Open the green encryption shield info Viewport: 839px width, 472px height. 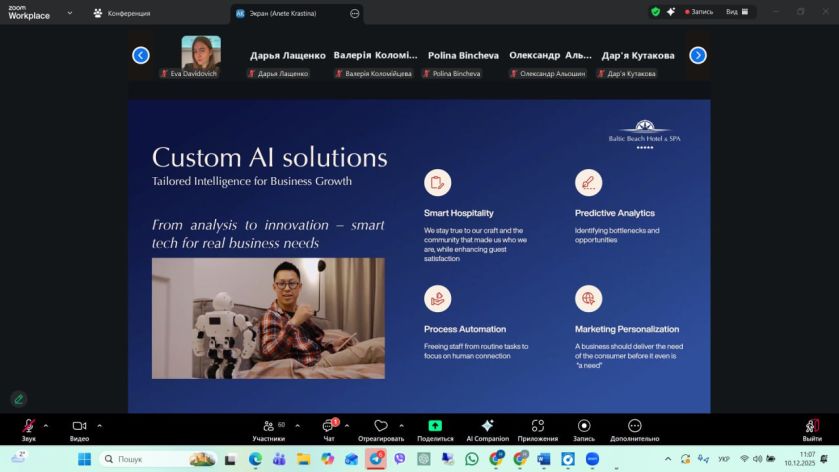point(655,12)
